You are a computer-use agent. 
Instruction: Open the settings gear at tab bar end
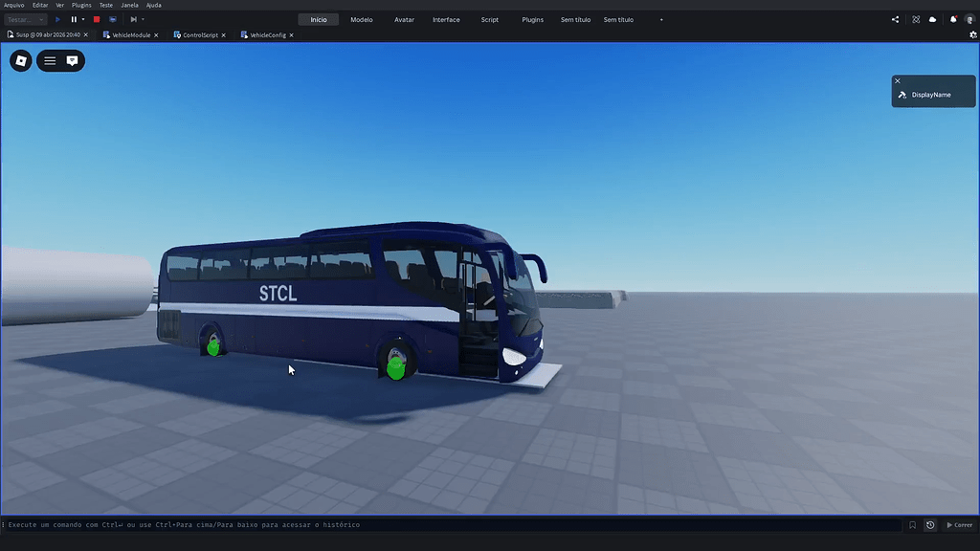click(973, 35)
